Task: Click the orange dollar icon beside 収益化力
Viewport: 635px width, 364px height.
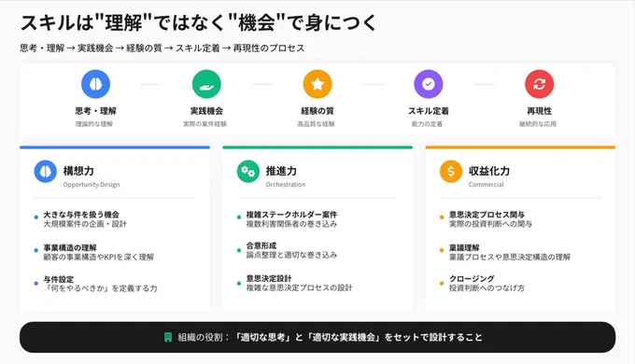Action: click(451, 172)
